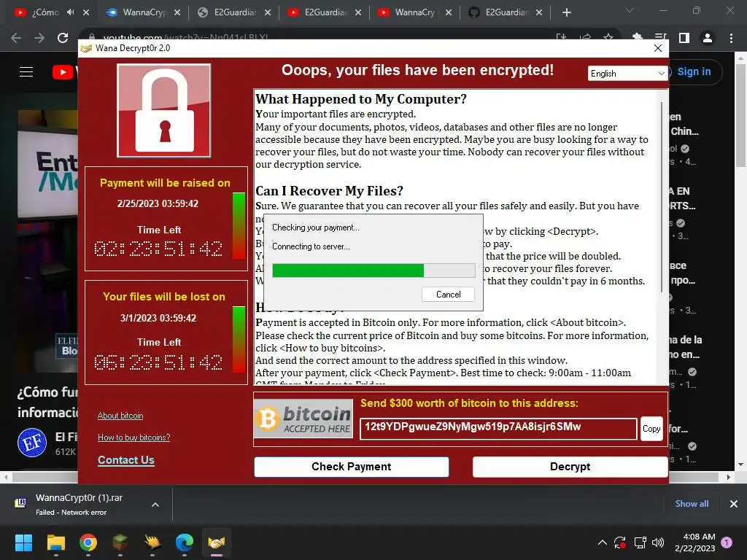Viewport: 747px width, 560px height.
Task: Open Chrome from the taskbar
Action: point(88,542)
